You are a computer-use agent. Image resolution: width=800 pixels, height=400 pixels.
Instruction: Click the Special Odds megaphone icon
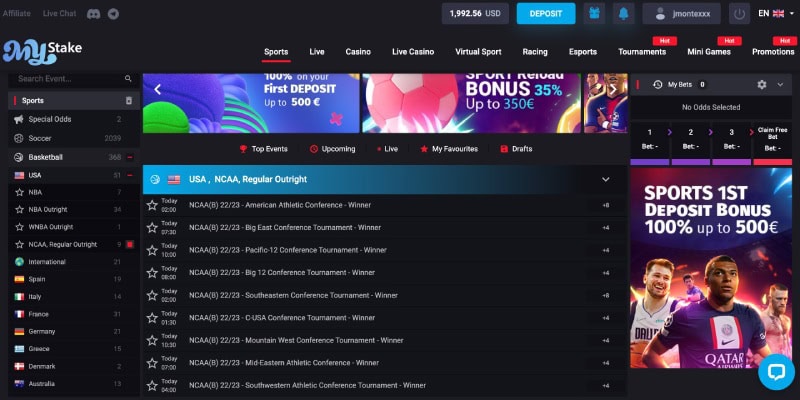point(19,119)
